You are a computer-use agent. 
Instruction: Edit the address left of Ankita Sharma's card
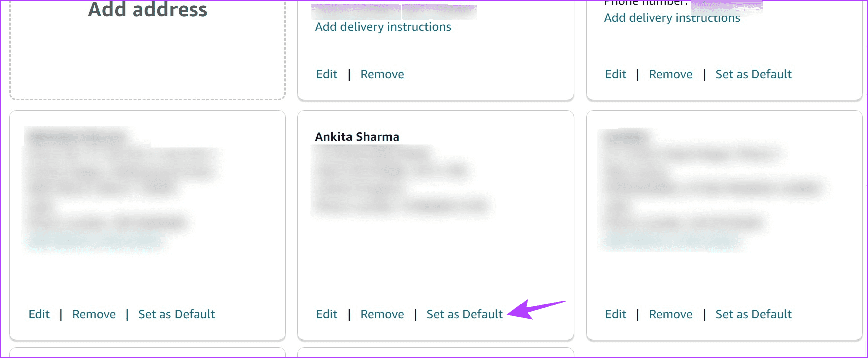point(39,314)
